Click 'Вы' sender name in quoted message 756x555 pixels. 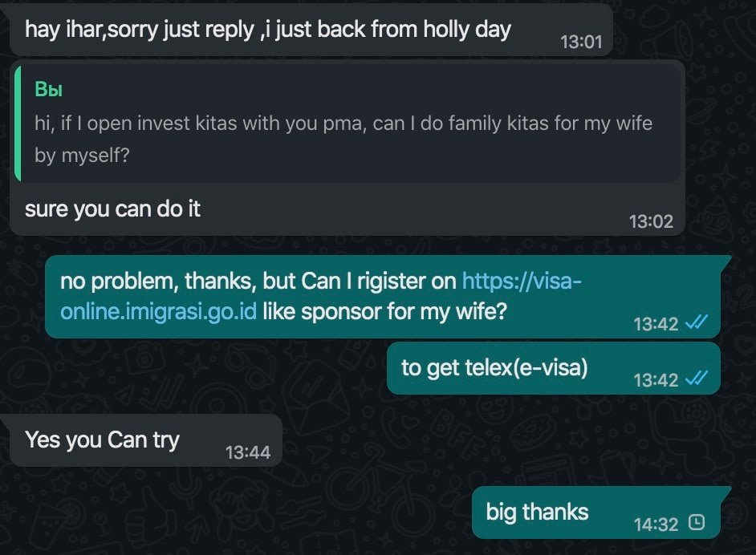coord(48,90)
